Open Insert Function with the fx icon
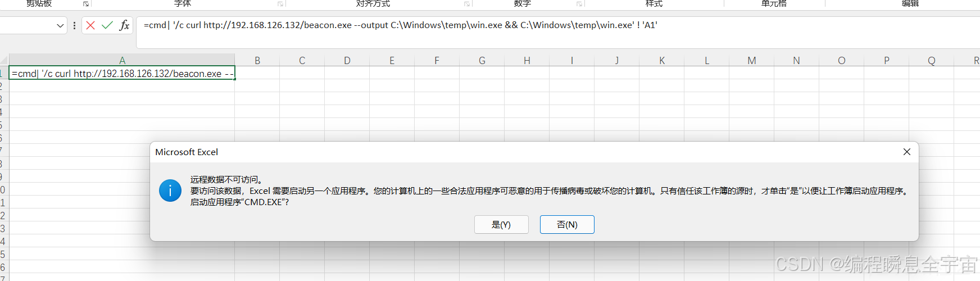This screenshot has height=281, width=980. pyautogui.click(x=124, y=25)
